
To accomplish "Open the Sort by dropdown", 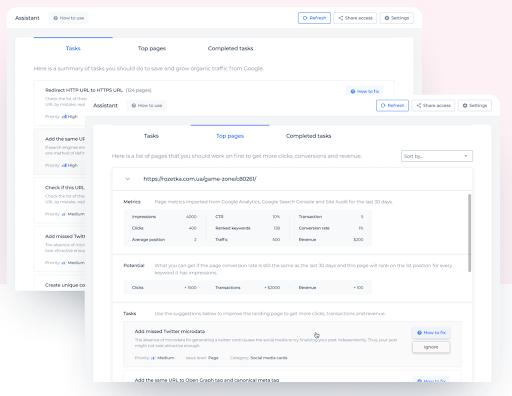I will click(x=437, y=156).
